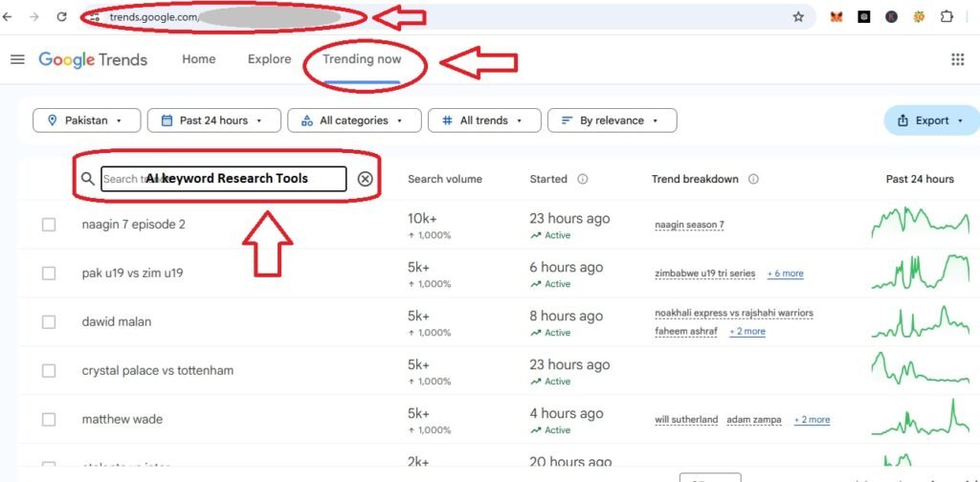Click the Search trends input field
This screenshot has width=980, height=482.
(x=224, y=179)
